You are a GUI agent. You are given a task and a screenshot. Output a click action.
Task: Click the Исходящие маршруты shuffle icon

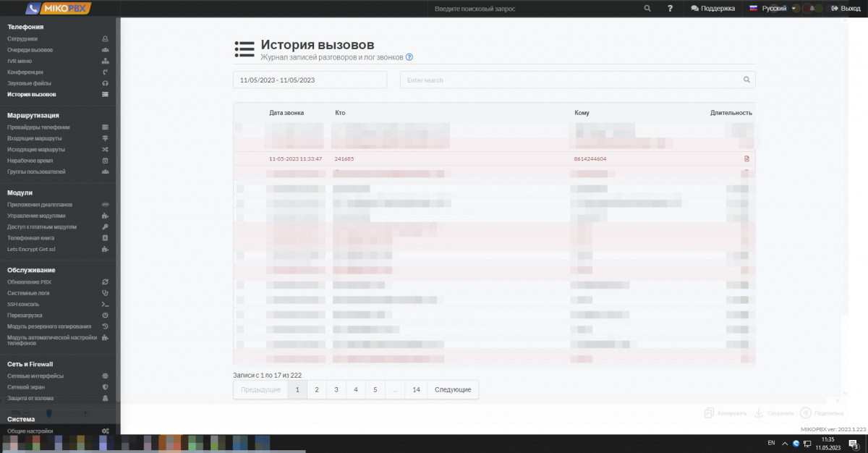point(106,149)
